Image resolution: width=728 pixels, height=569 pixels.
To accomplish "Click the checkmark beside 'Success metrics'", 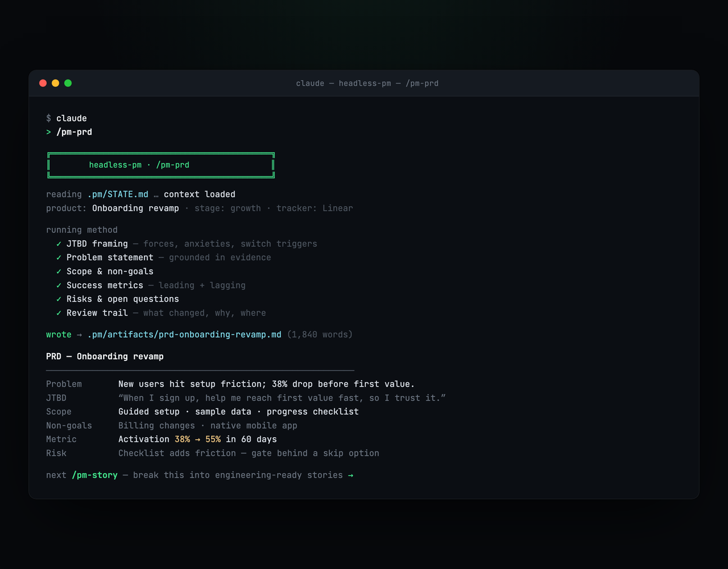I will (x=59, y=285).
